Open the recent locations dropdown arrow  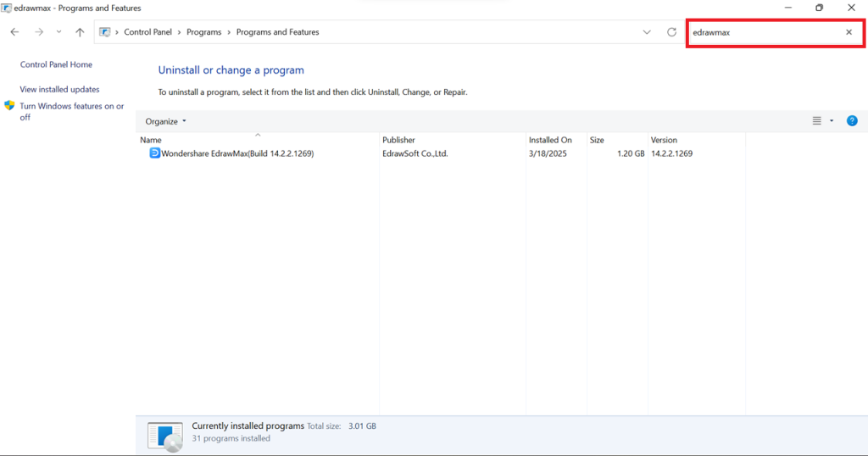click(x=58, y=32)
